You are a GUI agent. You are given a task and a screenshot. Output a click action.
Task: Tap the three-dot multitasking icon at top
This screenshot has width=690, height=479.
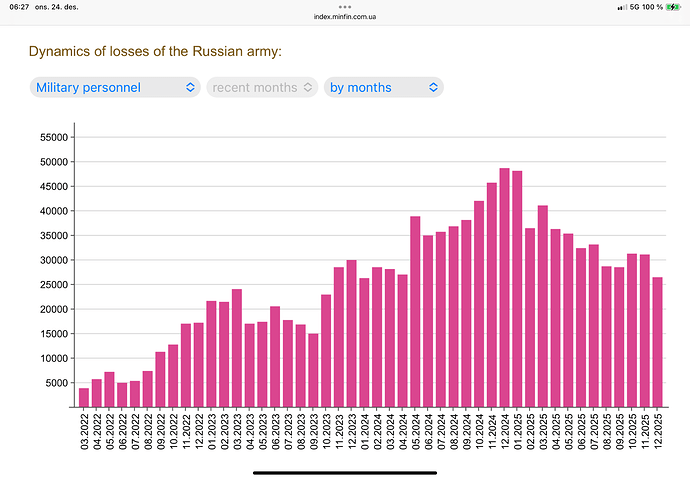(345, 6)
